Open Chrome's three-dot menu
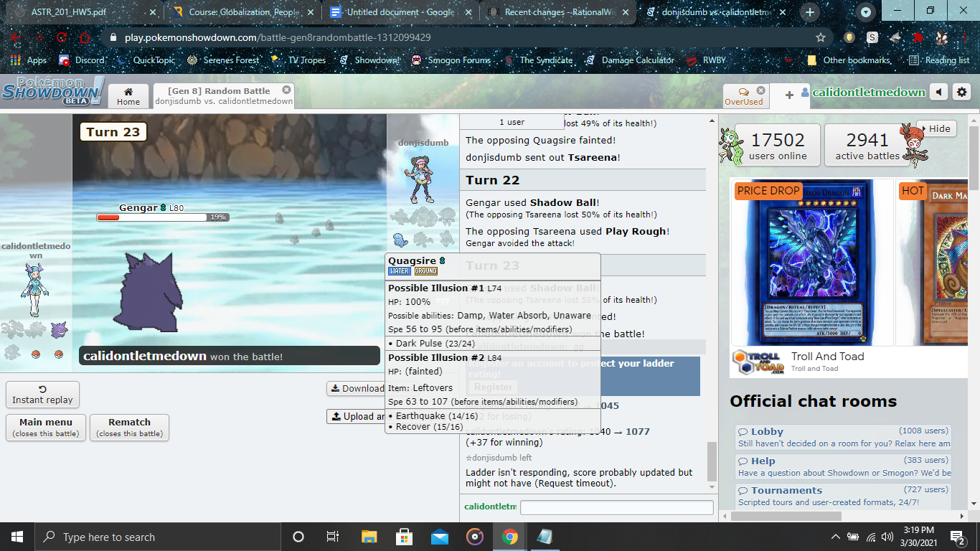This screenshot has height=551, width=980. point(964,37)
